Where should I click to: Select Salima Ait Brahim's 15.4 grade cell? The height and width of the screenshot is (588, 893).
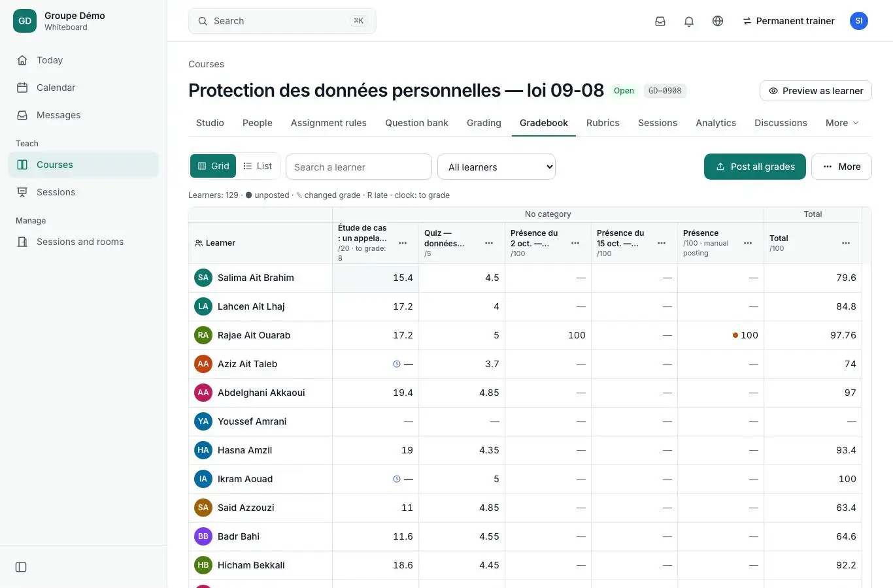(375, 278)
